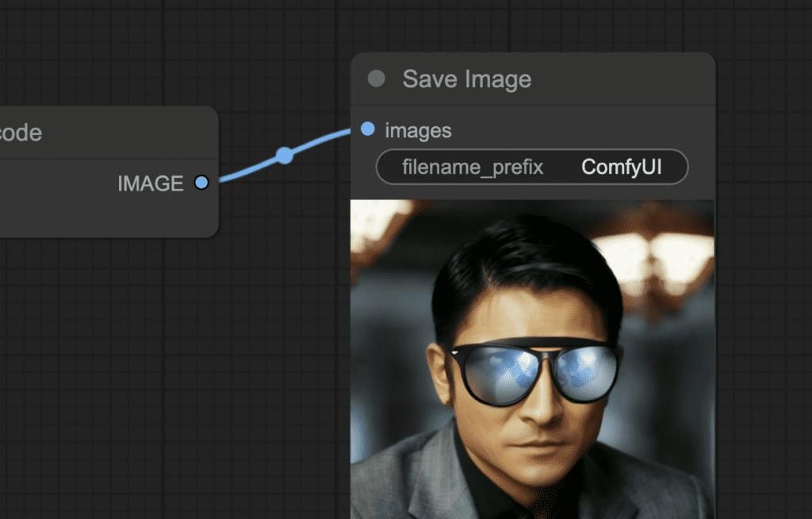
Task: Click the blurred lamp in preview's top-right
Action: pos(658,254)
